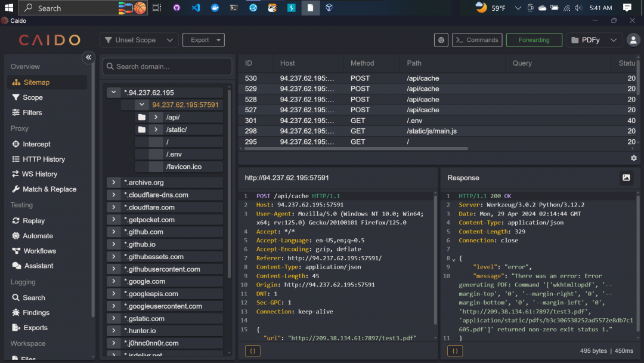The width and height of the screenshot is (644, 363).
Task: Open the Sitemap page
Action: tap(47, 82)
